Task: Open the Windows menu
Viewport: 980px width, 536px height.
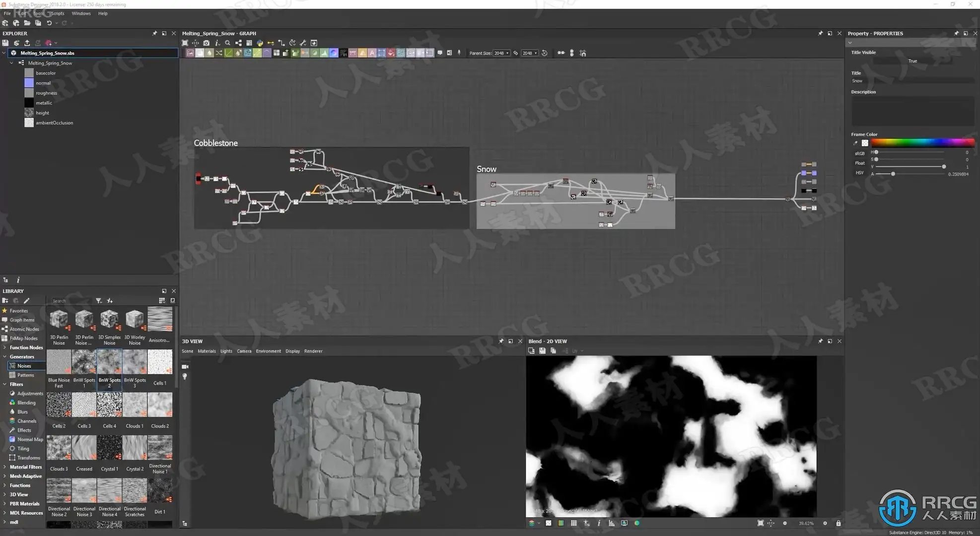Action: 81,13
